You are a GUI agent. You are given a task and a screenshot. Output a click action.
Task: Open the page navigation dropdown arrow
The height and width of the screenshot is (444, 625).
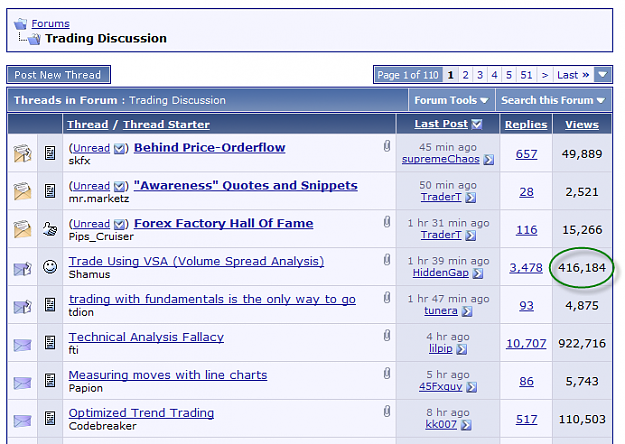coord(603,75)
